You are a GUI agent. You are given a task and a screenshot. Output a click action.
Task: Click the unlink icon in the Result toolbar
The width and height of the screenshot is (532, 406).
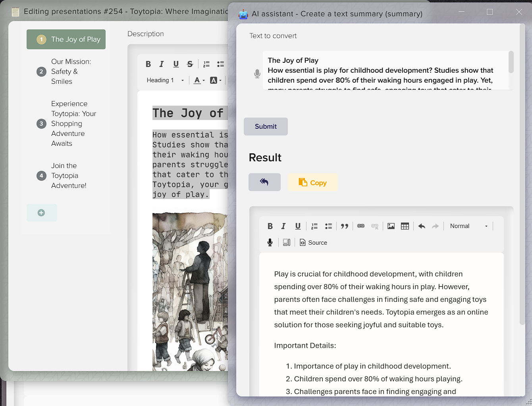(x=375, y=226)
